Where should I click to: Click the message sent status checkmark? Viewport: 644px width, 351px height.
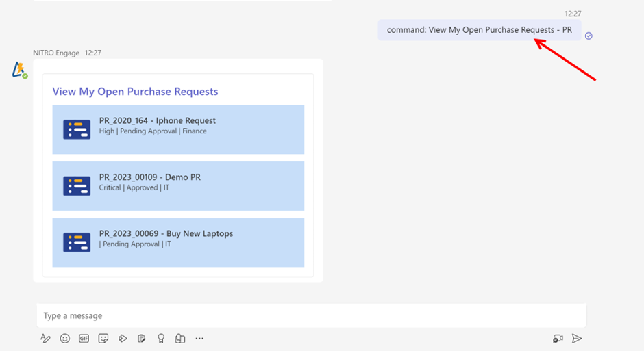tap(589, 36)
